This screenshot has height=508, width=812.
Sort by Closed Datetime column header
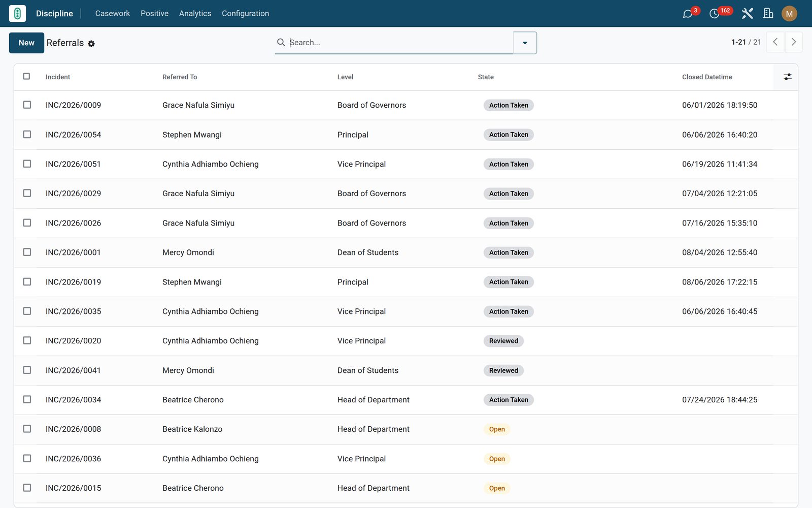[707, 77]
